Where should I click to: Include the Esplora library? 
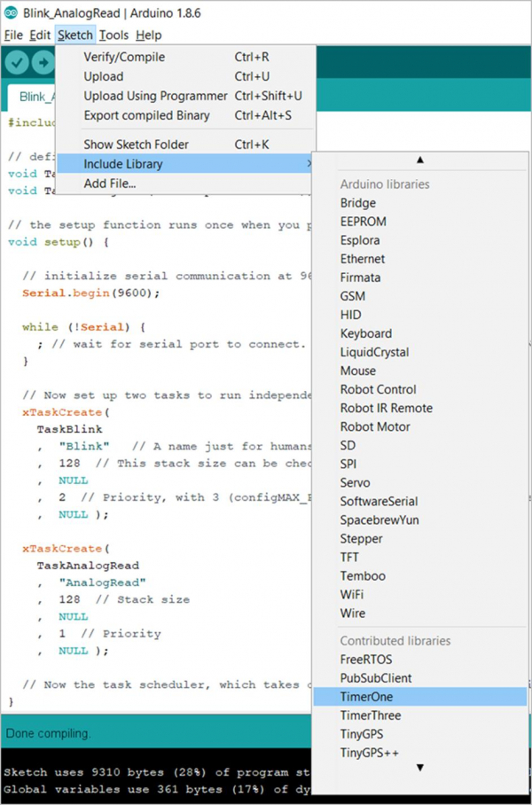click(420, 240)
